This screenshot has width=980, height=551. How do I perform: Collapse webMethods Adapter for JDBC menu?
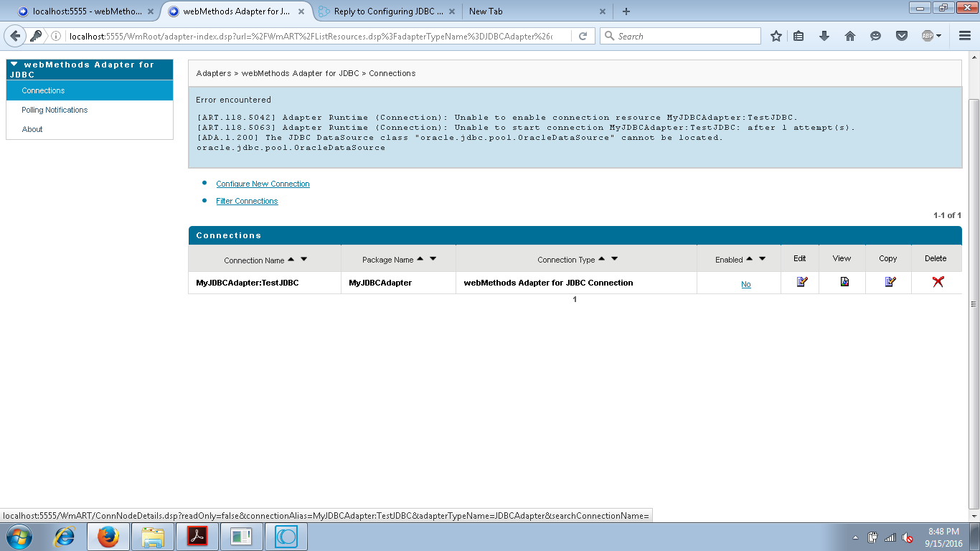coord(14,65)
